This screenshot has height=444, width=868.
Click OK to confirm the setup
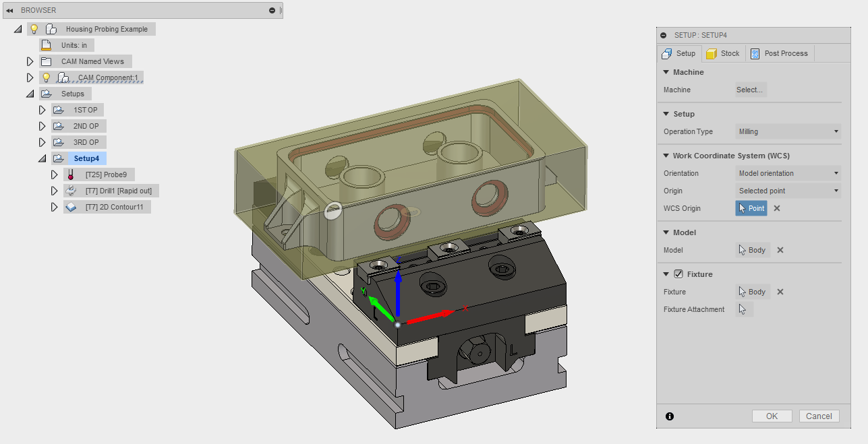772,416
